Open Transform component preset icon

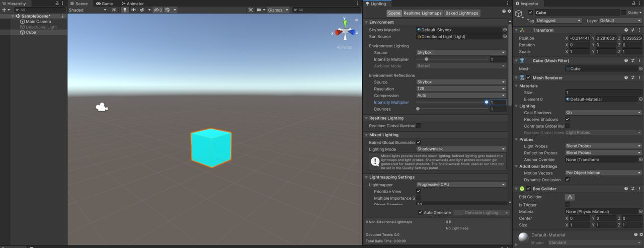[x=633, y=30]
